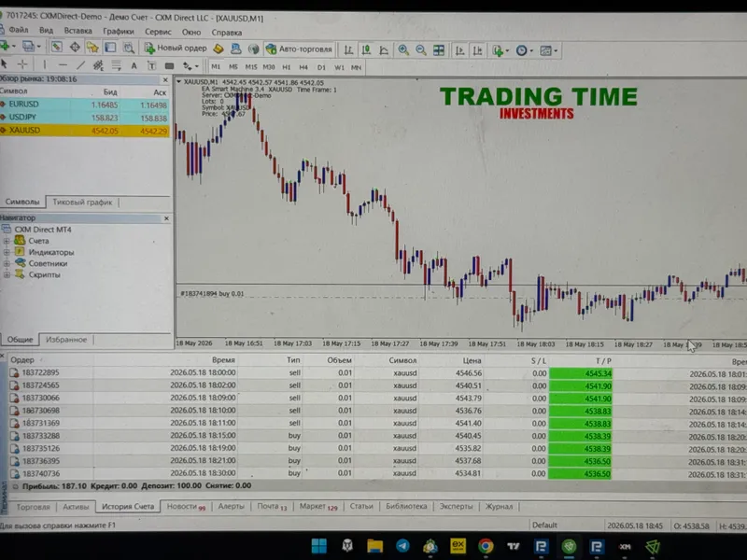
Task: Select the cursor arrow tool
Action: point(5,63)
